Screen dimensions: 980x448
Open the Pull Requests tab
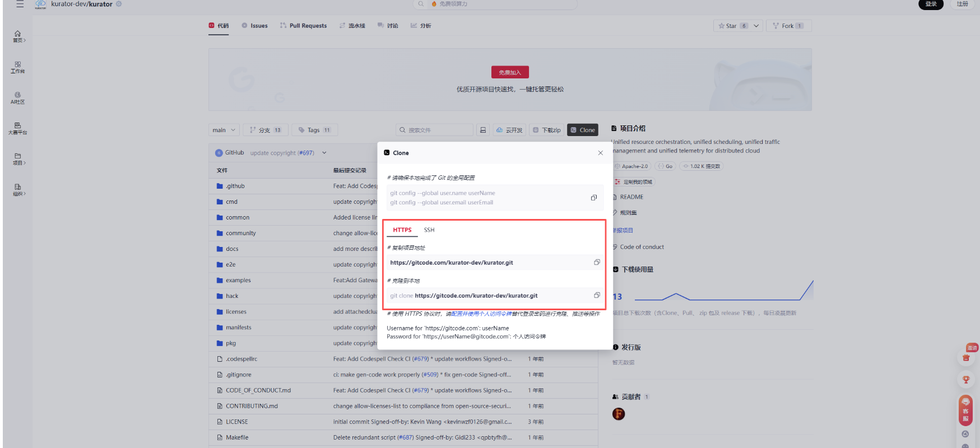[303, 26]
